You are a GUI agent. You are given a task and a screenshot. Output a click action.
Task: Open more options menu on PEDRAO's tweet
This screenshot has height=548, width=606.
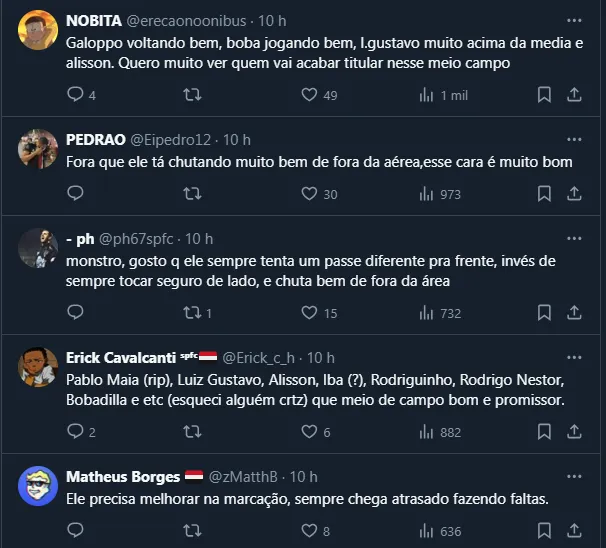(574, 139)
